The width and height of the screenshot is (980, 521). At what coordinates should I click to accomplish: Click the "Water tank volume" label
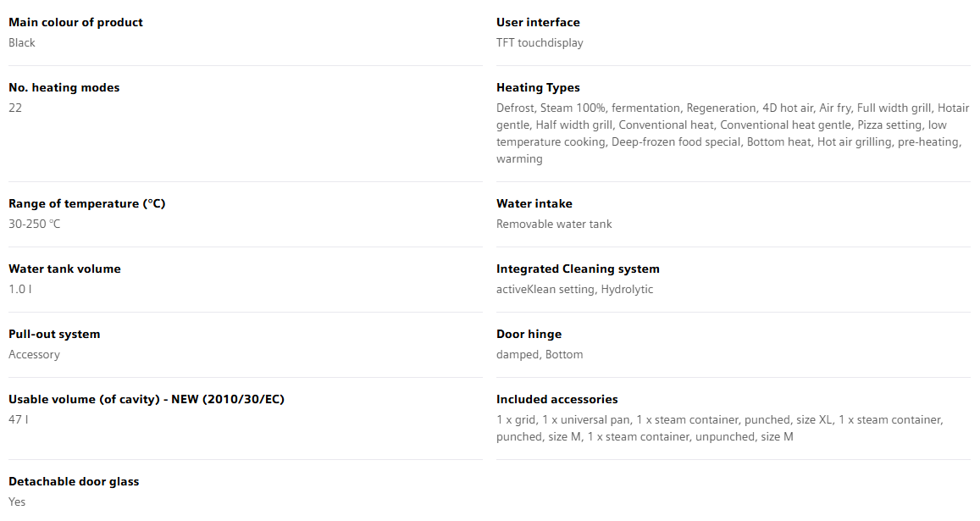(64, 269)
